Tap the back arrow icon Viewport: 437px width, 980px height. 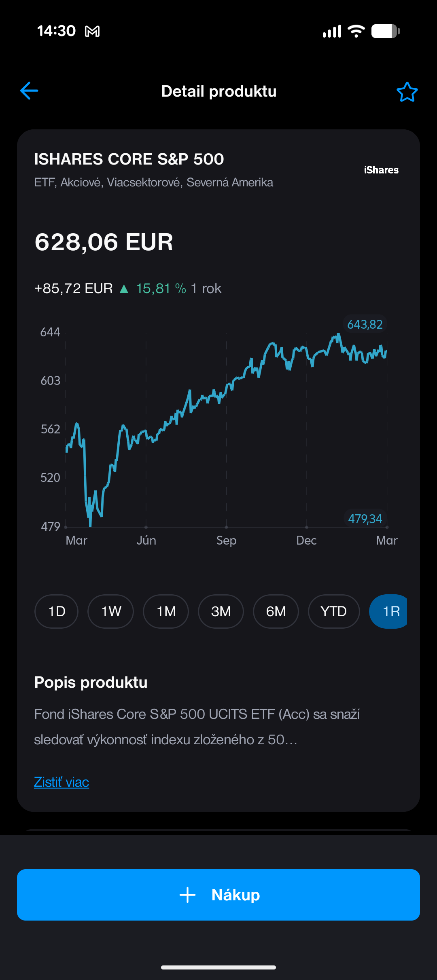tap(29, 91)
